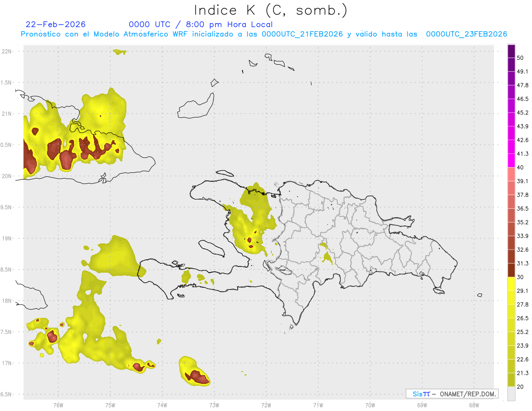
Task: Click the '74W' longitude axis label
Action: click(162, 405)
